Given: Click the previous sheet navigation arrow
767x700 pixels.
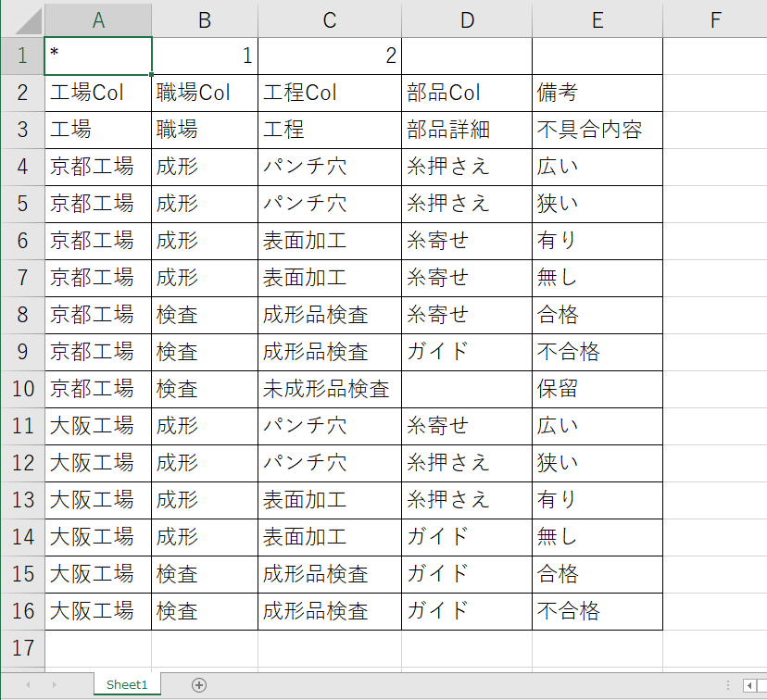Looking at the screenshot, I should [x=28, y=684].
